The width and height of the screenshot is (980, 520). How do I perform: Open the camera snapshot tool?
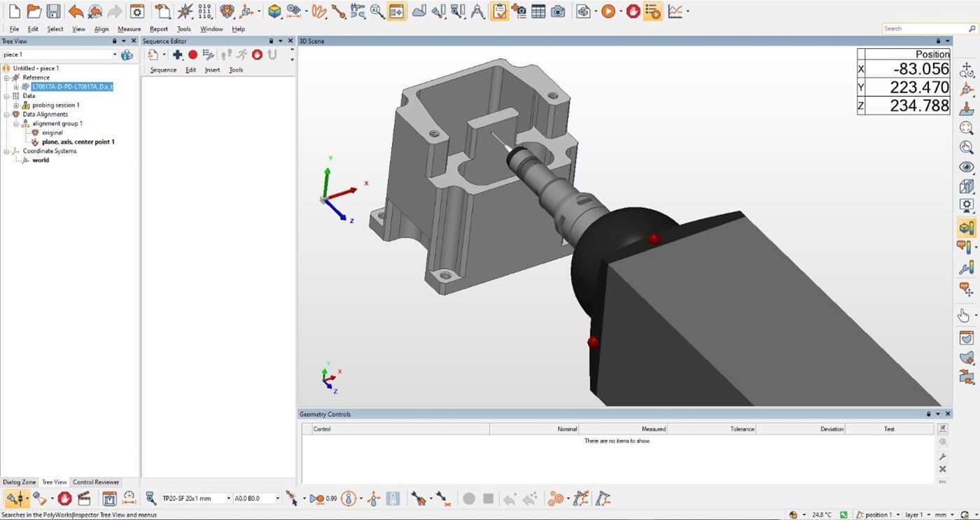[557, 11]
